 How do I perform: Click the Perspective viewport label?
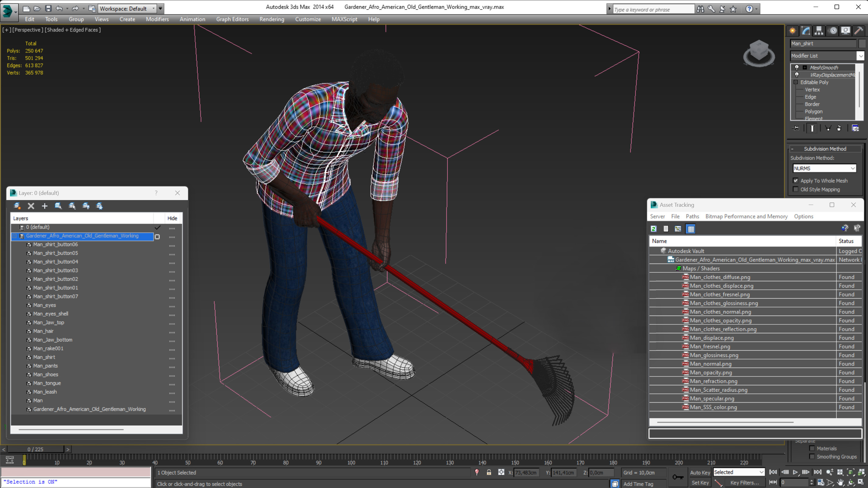tap(28, 29)
